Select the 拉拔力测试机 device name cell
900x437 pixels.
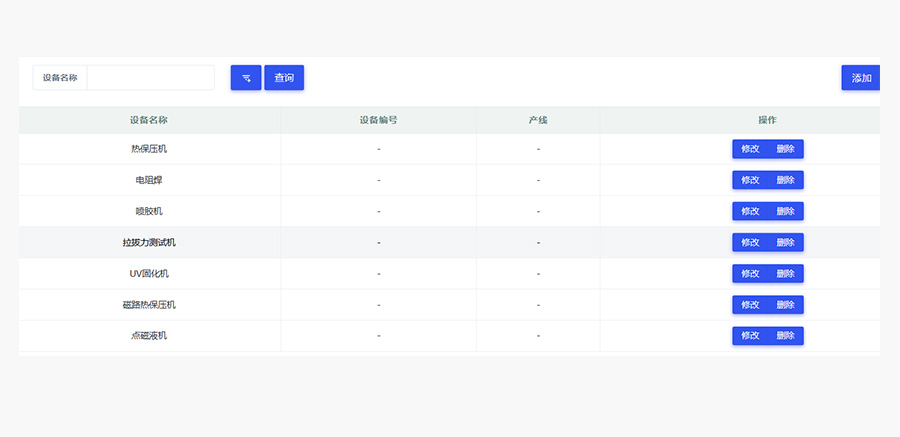(x=148, y=242)
